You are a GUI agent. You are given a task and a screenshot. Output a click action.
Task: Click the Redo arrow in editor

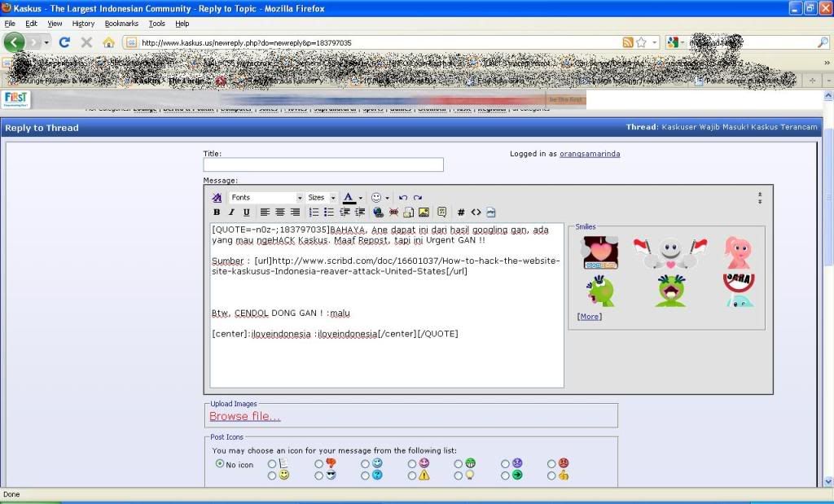pos(418,197)
